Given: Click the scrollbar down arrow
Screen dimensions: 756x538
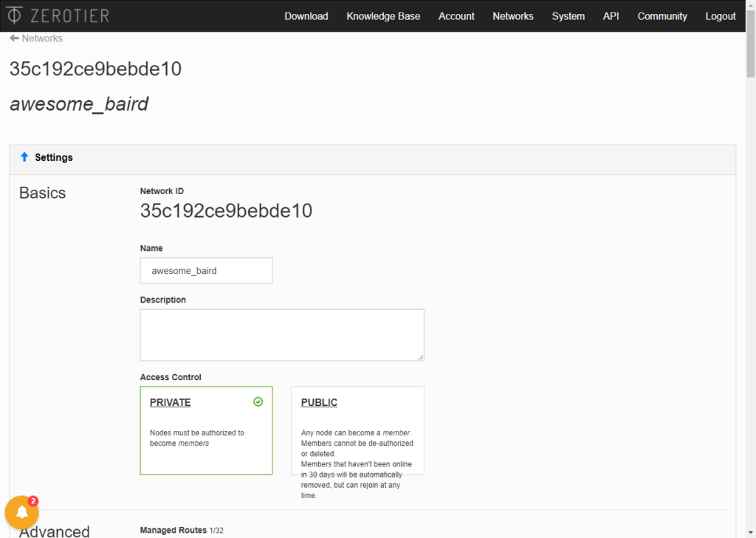Looking at the screenshot, I should pyautogui.click(x=751, y=533).
